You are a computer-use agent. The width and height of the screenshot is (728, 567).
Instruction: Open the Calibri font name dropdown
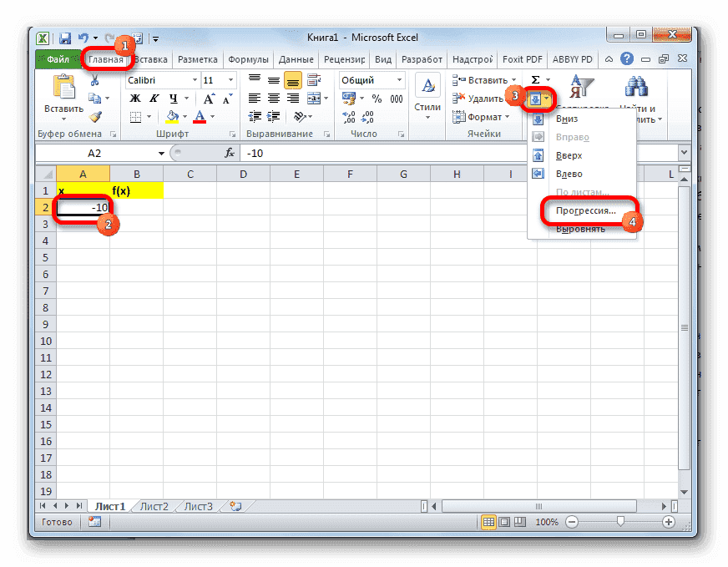click(195, 80)
